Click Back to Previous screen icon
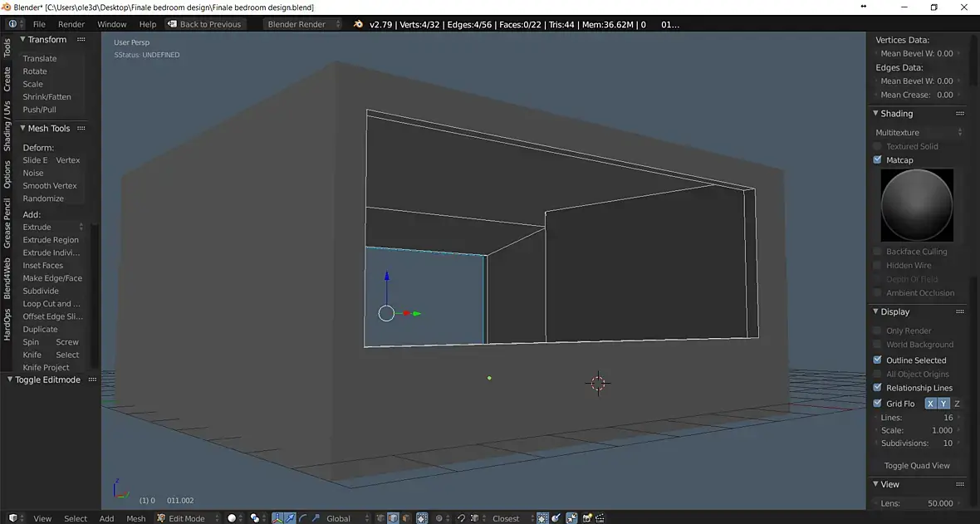 [172, 24]
